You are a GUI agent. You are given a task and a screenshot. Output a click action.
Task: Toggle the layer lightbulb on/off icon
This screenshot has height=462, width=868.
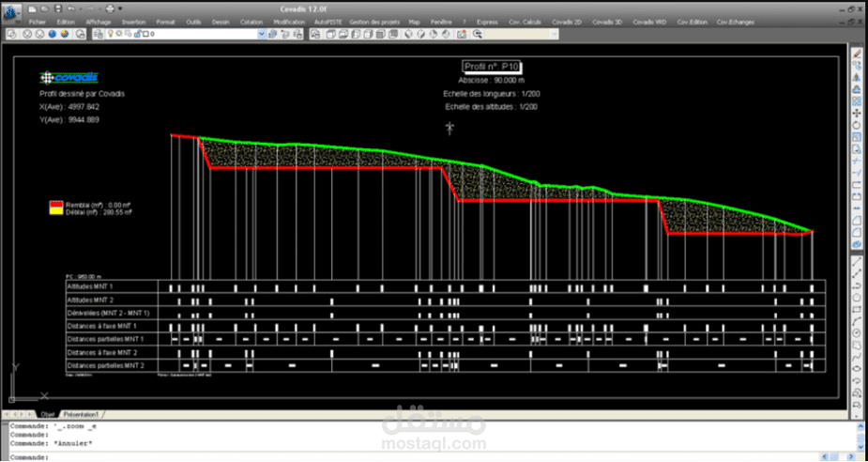pos(110,34)
